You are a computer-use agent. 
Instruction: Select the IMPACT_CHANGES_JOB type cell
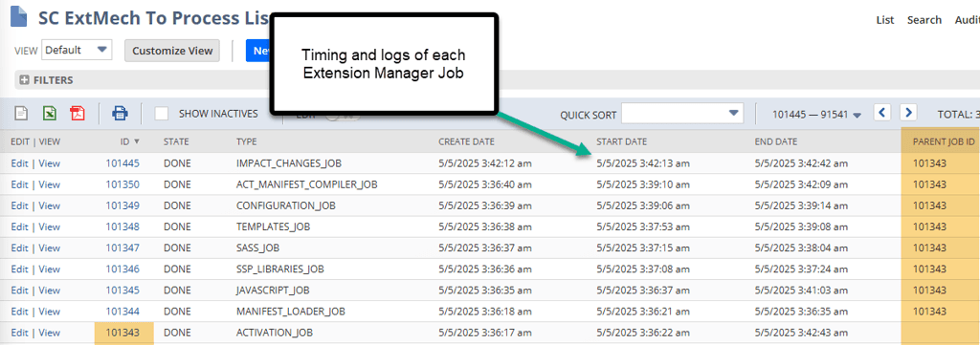point(290,163)
